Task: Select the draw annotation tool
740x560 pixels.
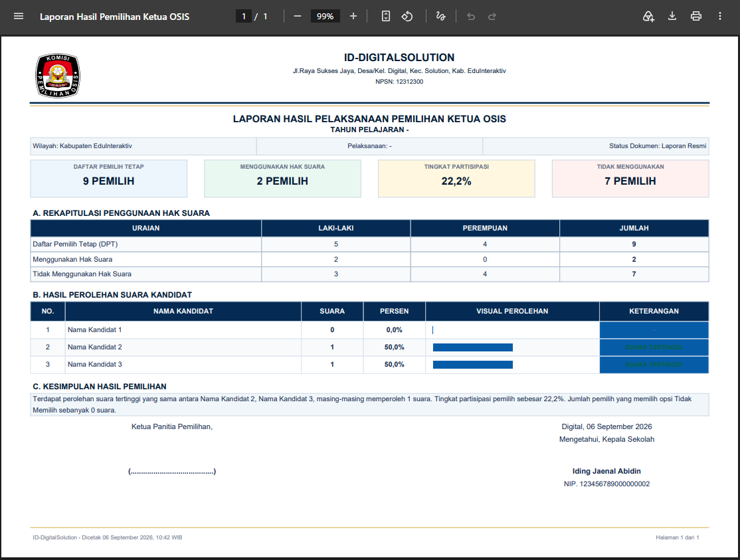Action: tap(441, 17)
